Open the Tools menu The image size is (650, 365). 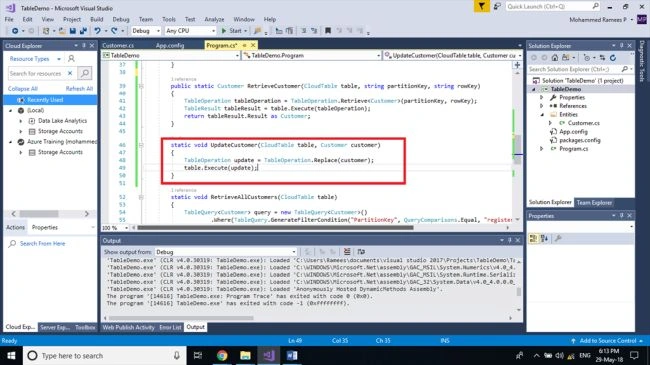pos(169,19)
